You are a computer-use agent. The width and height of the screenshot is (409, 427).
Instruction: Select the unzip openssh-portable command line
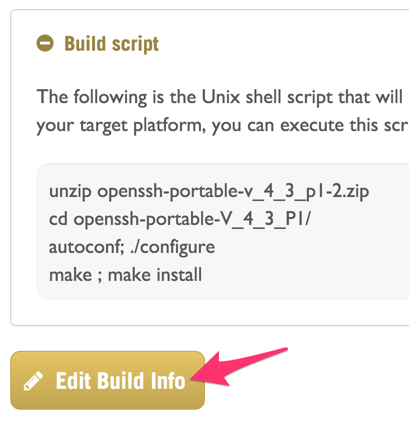209,192
